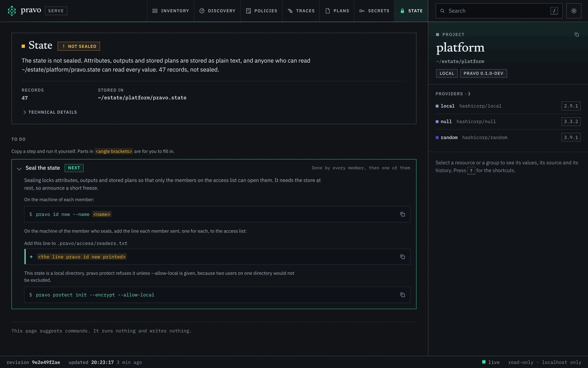
Task: Expand Technical Details section
Action: pos(50,112)
